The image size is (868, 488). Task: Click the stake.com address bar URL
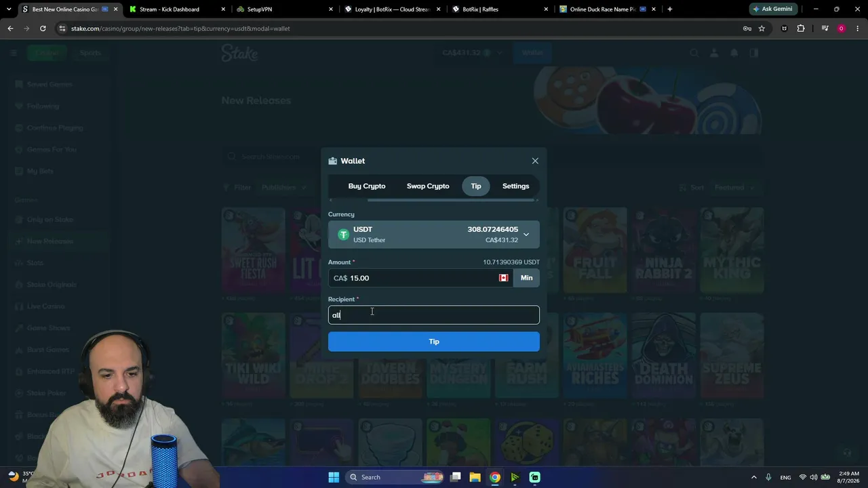click(x=180, y=28)
